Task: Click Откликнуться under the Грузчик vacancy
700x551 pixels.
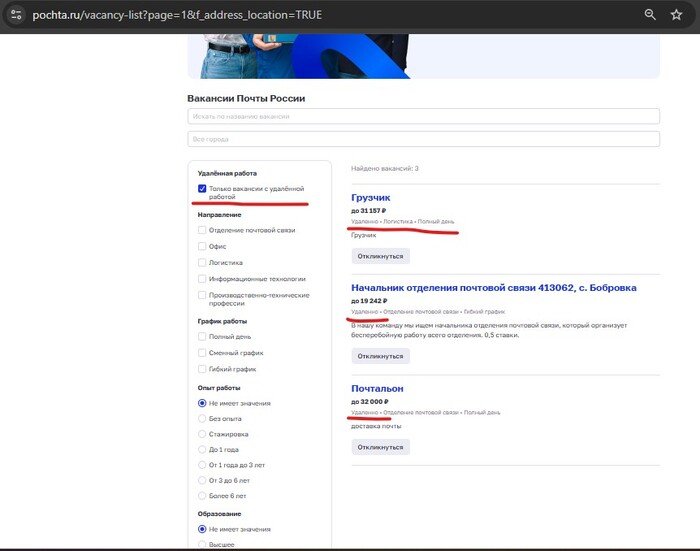Action: click(x=380, y=256)
